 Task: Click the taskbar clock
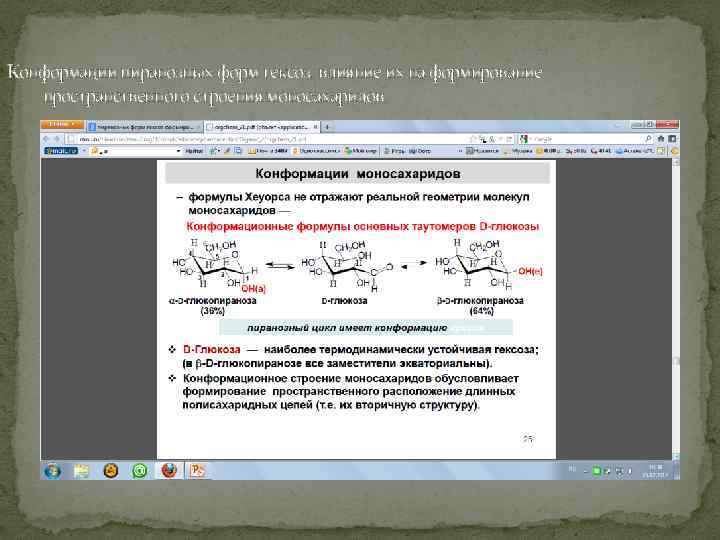click(656, 471)
